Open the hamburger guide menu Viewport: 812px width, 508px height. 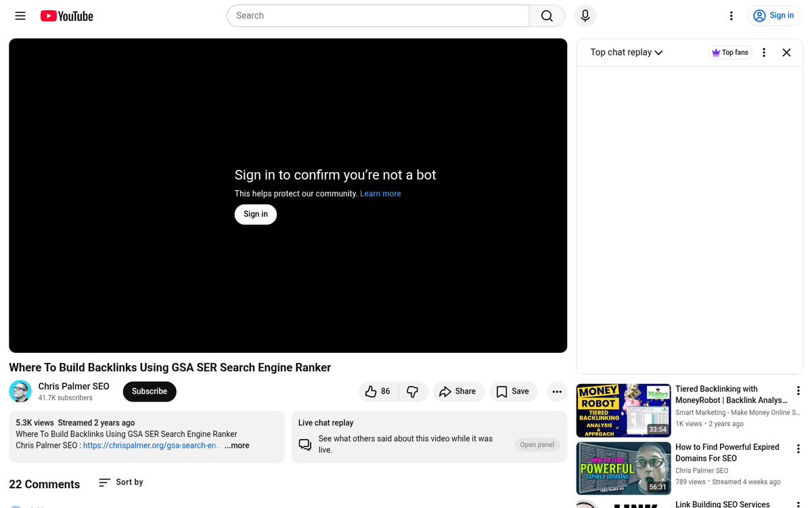[x=20, y=16]
